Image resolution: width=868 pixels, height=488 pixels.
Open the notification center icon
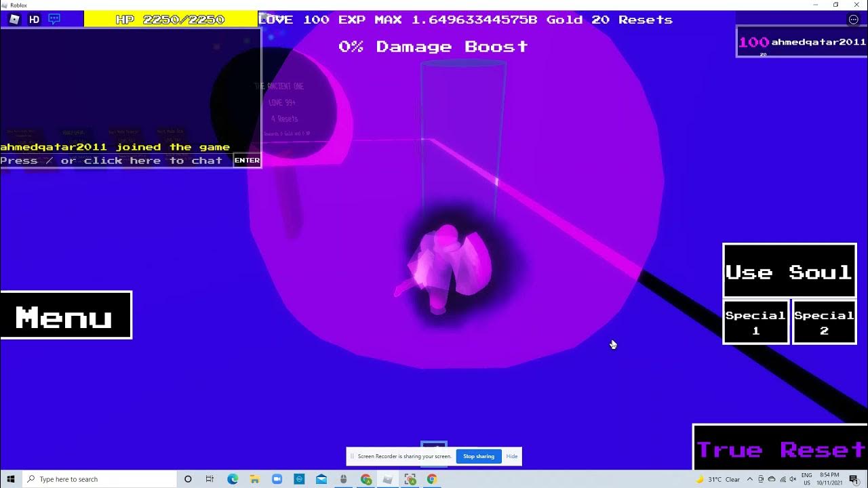tap(854, 479)
